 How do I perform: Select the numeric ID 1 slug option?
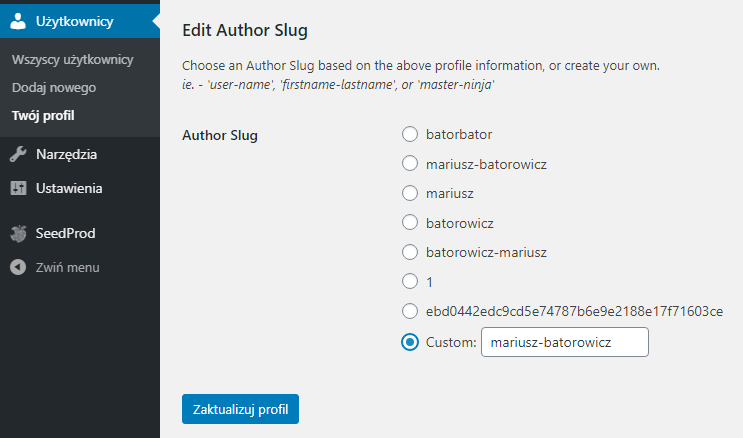(x=409, y=281)
